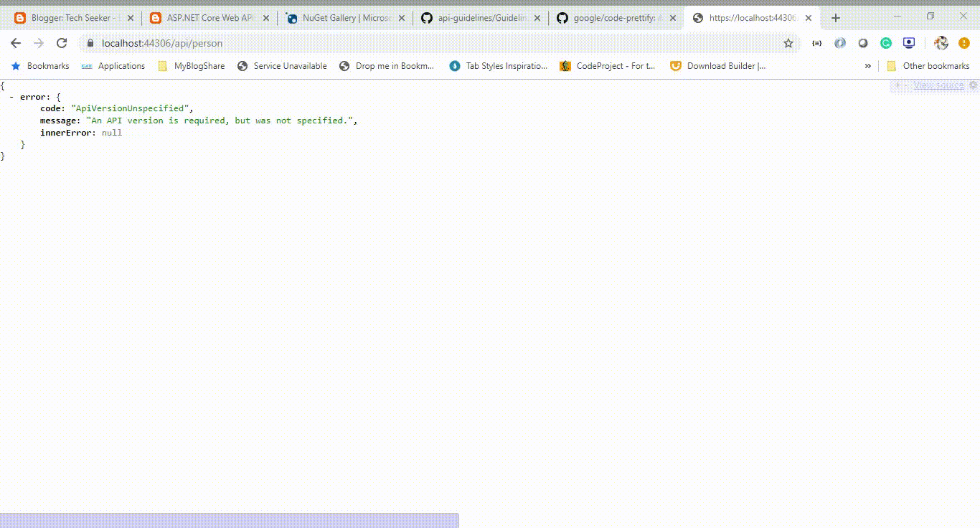Collapse the error JSON object node
Image resolution: width=980 pixels, height=528 pixels.
click(13, 96)
